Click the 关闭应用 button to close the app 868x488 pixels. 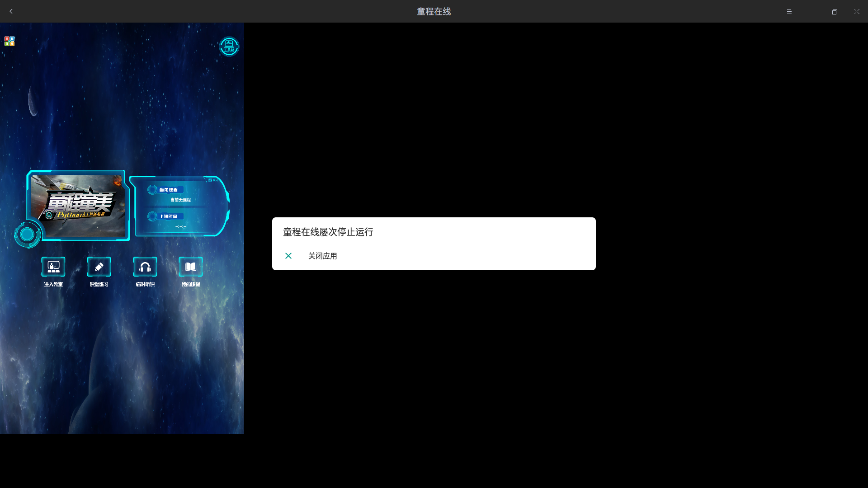pos(322,256)
